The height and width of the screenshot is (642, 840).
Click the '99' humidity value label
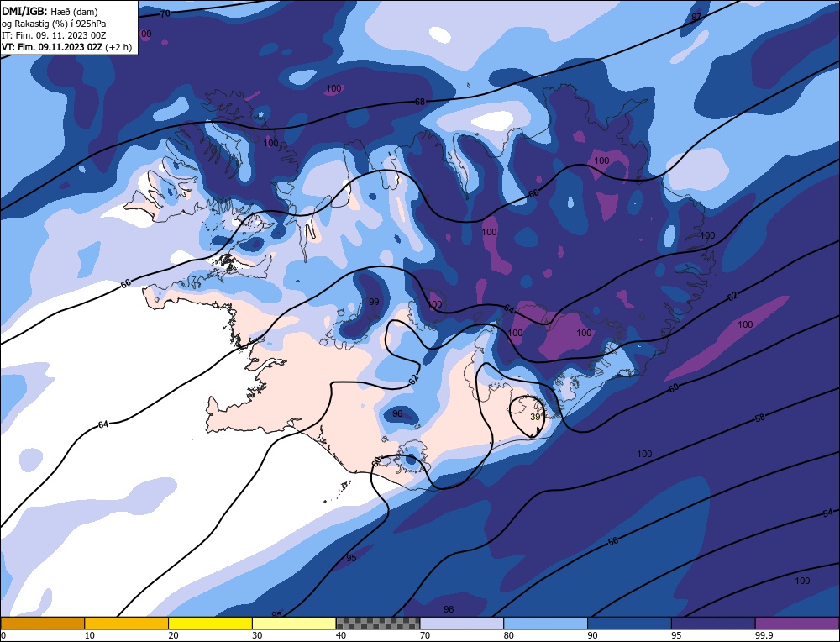[374, 302]
